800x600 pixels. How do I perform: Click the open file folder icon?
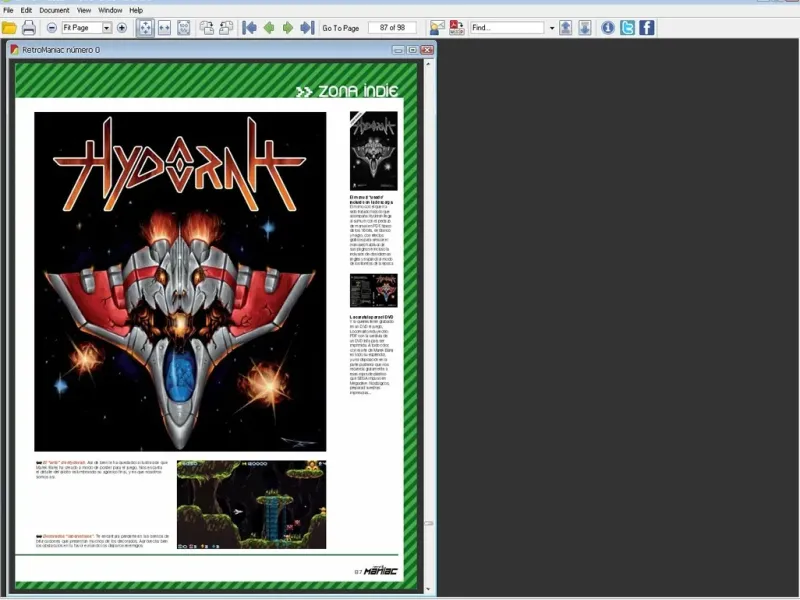pyautogui.click(x=9, y=28)
